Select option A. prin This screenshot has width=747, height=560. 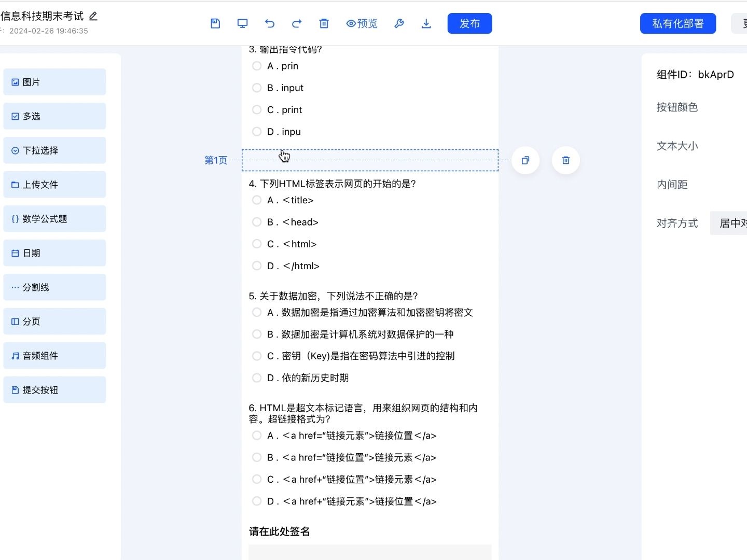(x=257, y=66)
